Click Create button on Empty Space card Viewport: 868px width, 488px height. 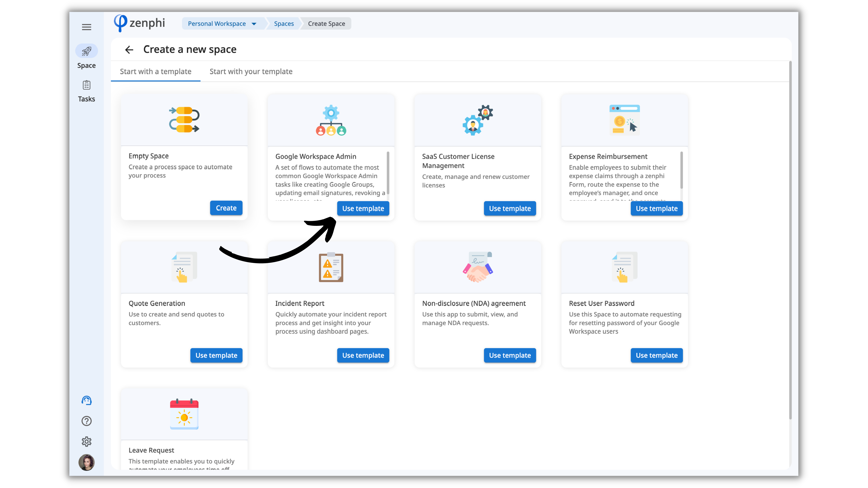tap(226, 208)
